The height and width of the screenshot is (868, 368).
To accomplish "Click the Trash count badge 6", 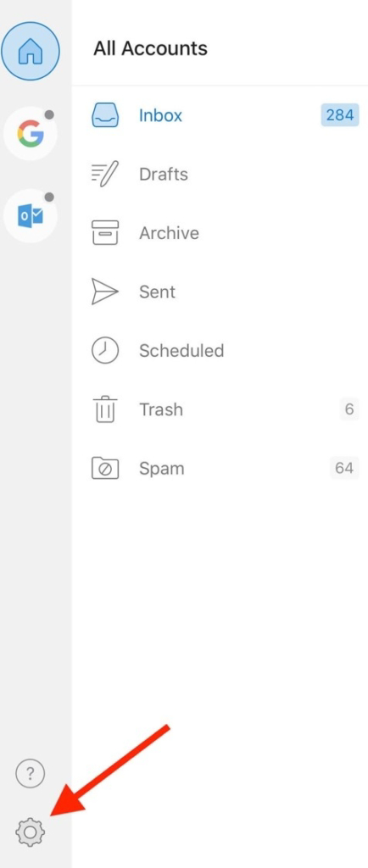I will [x=349, y=409].
